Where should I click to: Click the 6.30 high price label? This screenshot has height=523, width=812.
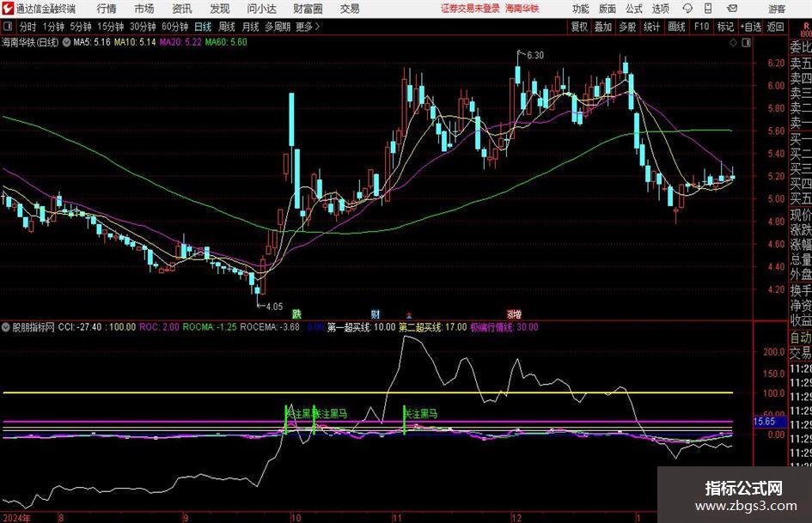(x=535, y=56)
